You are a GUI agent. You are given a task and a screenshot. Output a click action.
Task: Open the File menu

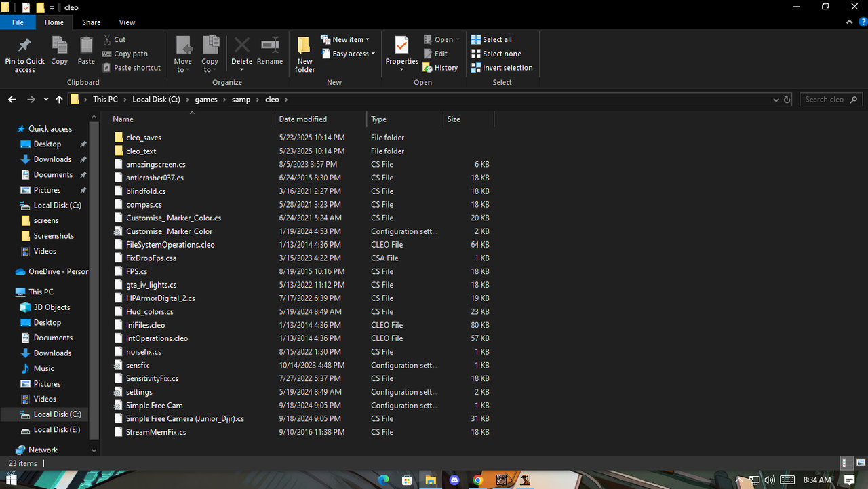pyautogui.click(x=18, y=22)
